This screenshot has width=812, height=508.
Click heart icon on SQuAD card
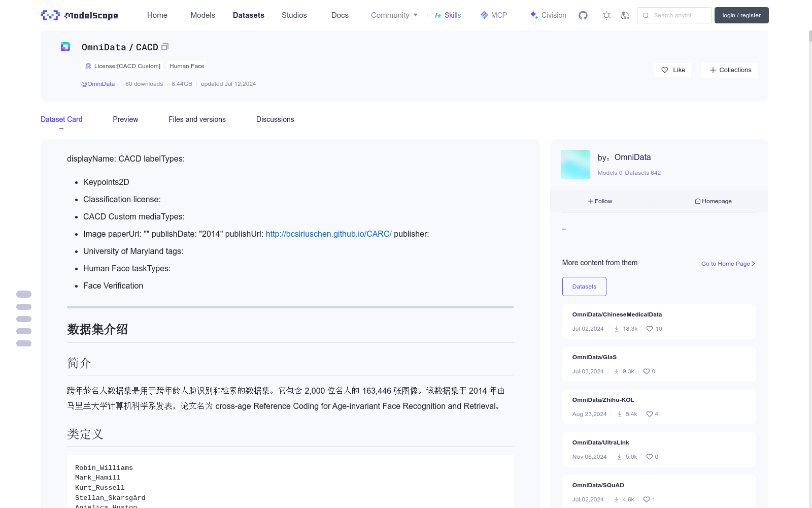point(647,499)
